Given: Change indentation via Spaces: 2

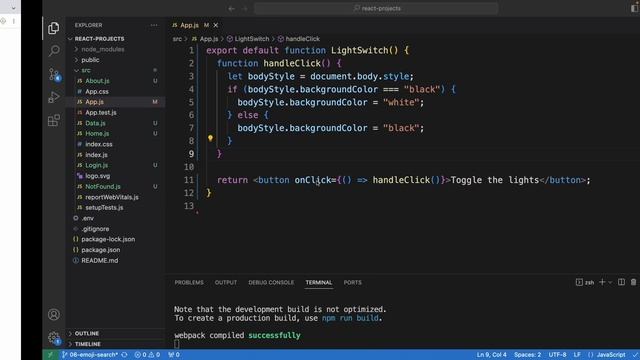Looking at the screenshot, I should point(527,355).
